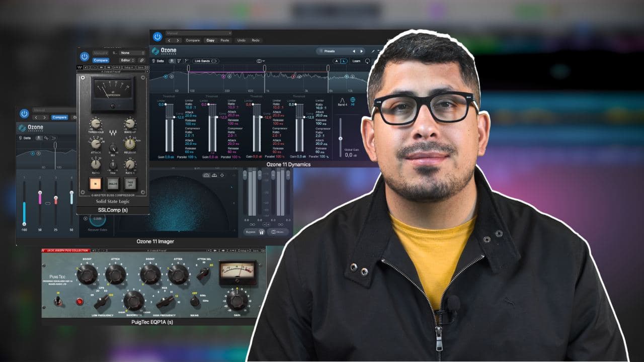
Task: Toggle the ANALOG button on SSLComp
Action: click(x=113, y=184)
